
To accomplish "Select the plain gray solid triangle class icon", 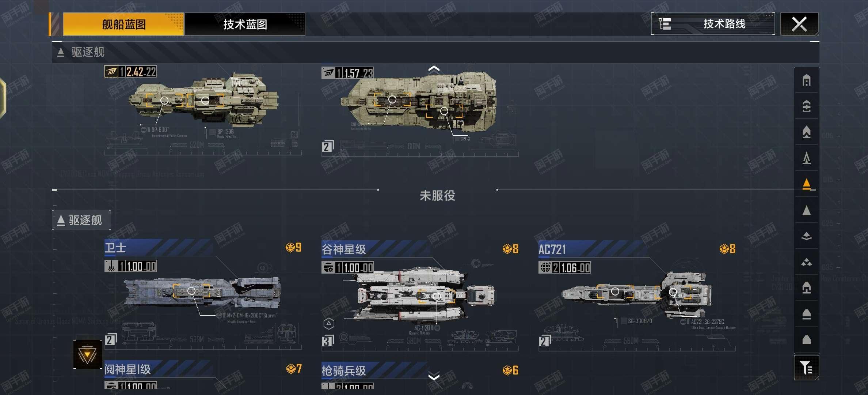I will (806, 210).
